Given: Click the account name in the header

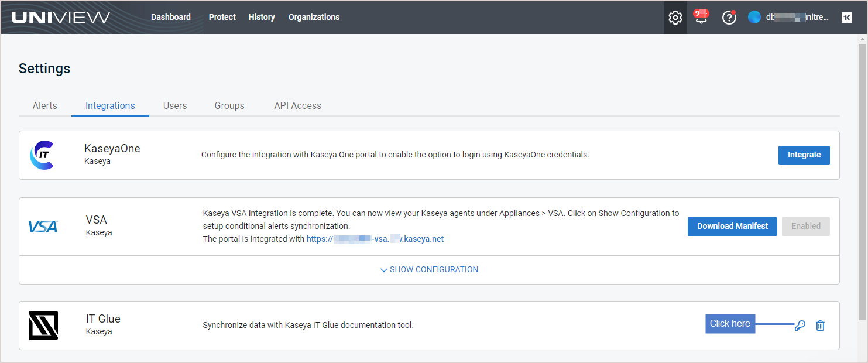Looking at the screenshot, I should [x=797, y=18].
